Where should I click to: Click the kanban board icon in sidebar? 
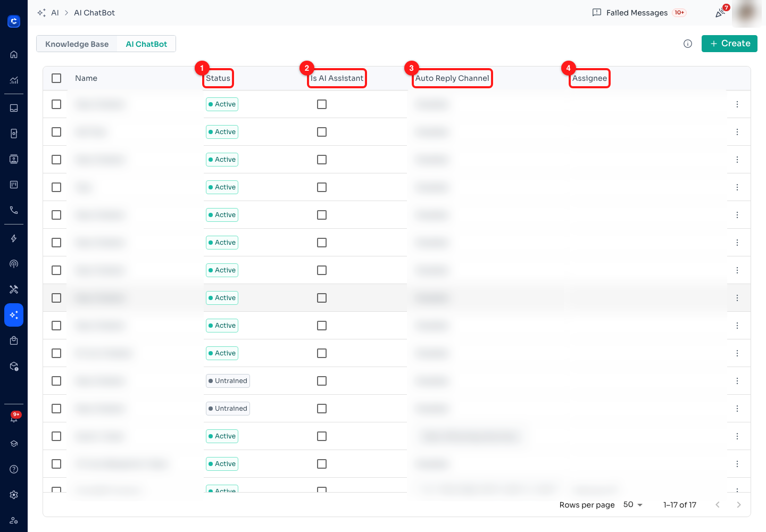[x=14, y=185]
